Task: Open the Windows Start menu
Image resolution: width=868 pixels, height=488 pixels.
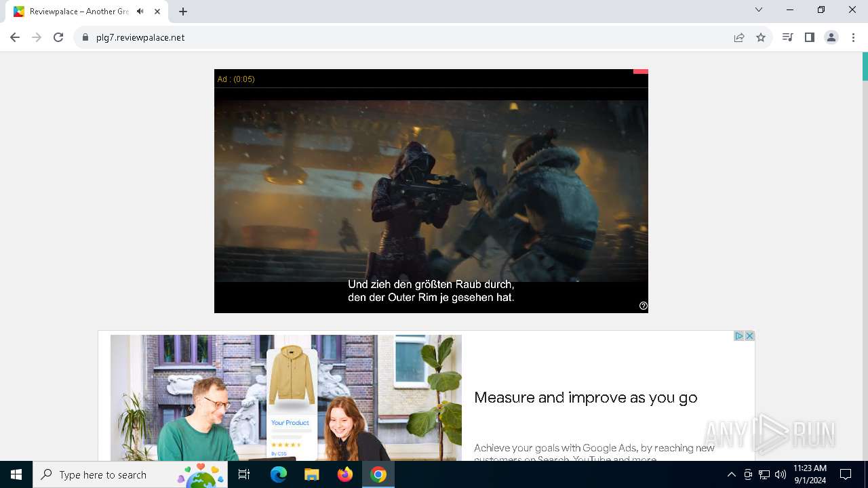Action: [x=16, y=474]
